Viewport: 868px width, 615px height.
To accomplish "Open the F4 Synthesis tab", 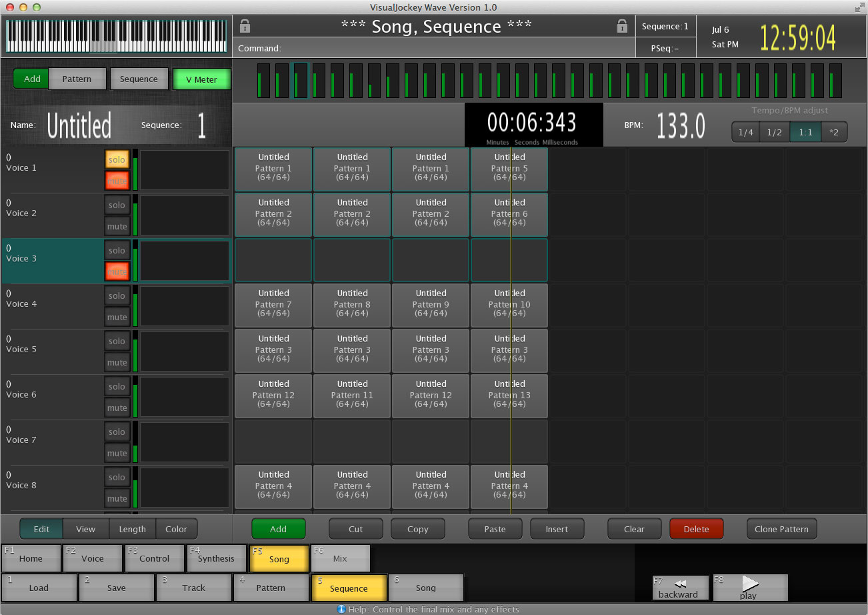I will 217,558.
